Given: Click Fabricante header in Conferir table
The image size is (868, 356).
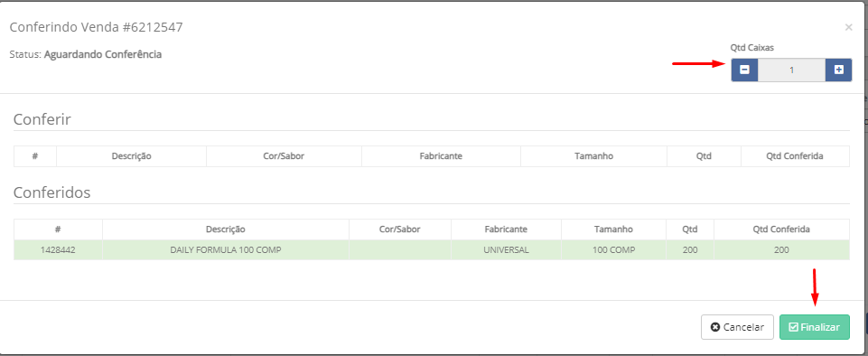Looking at the screenshot, I should click(441, 156).
